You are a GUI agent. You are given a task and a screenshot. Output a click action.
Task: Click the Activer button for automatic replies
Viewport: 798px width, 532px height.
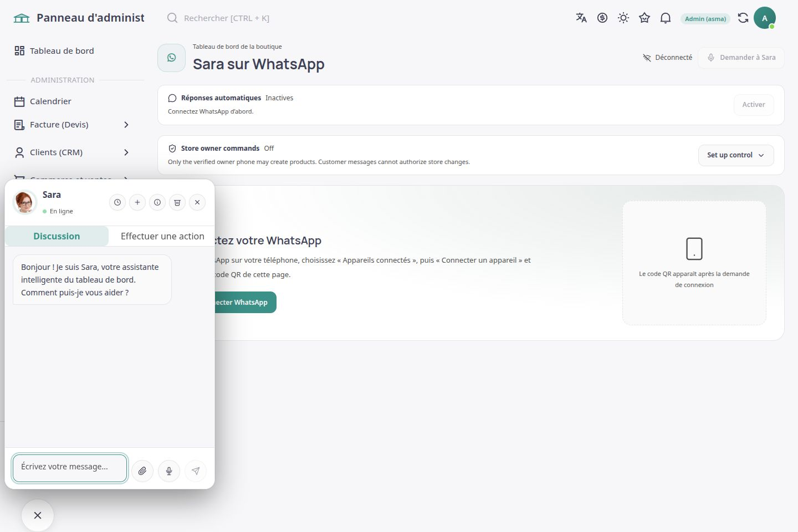pyautogui.click(x=754, y=105)
